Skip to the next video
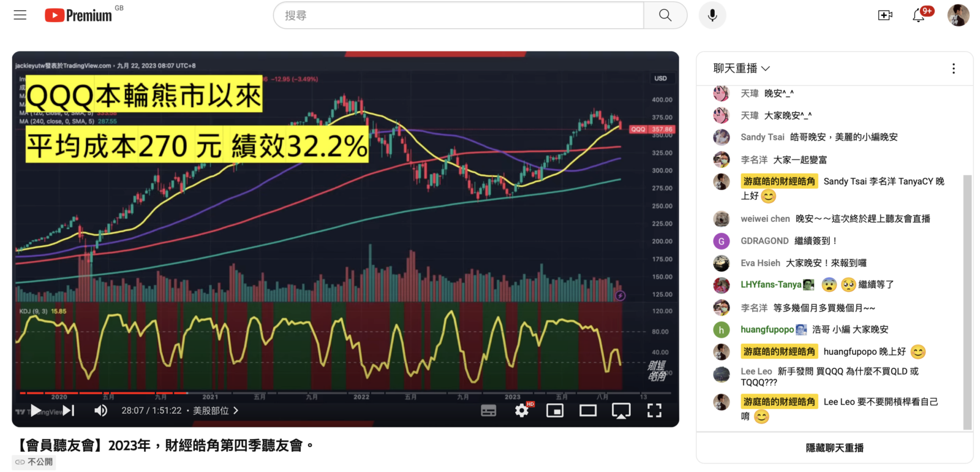The image size is (980, 472). pos(69,411)
